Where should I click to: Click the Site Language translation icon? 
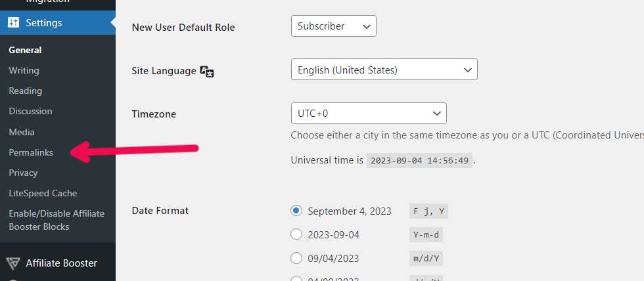pos(207,71)
